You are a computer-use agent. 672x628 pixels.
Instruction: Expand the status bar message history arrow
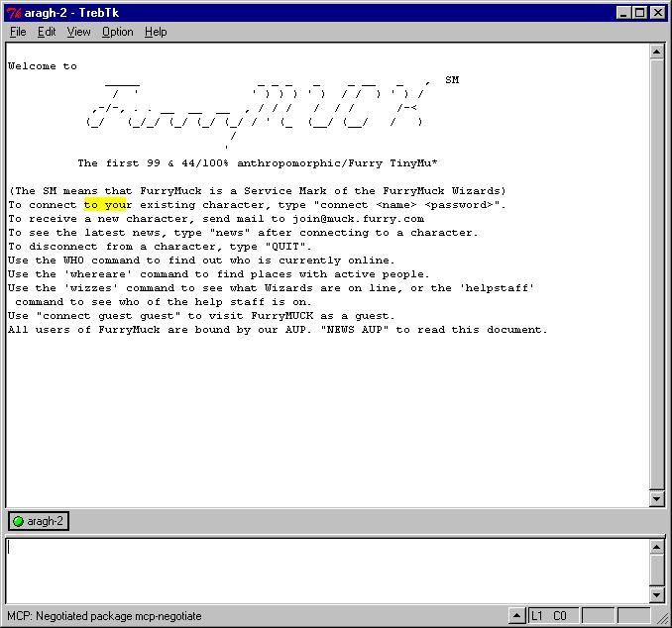tap(517, 616)
